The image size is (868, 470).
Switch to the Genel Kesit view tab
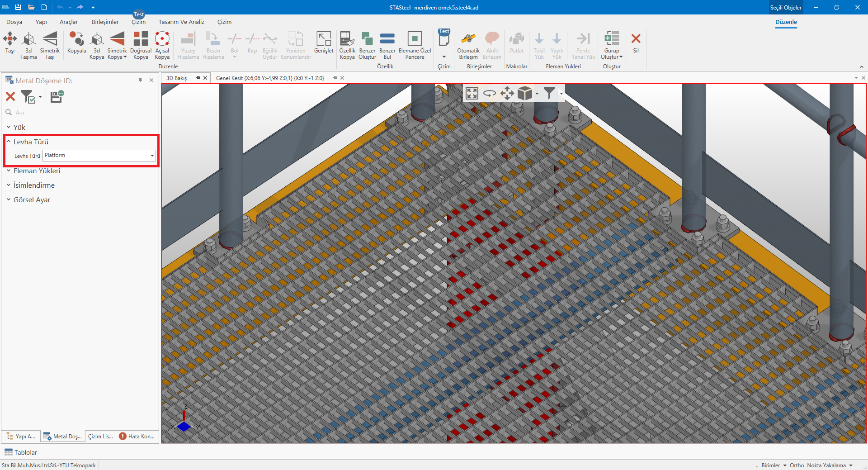[x=270, y=78]
